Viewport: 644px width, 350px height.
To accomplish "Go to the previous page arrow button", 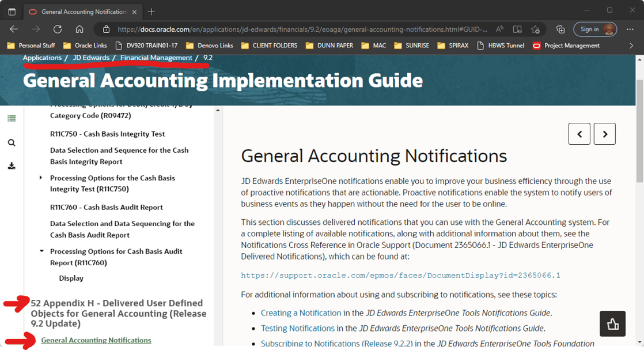I will coord(579,134).
